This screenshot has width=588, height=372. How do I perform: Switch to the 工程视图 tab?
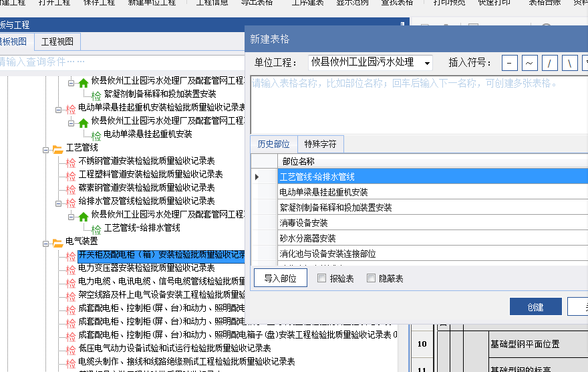(57, 41)
